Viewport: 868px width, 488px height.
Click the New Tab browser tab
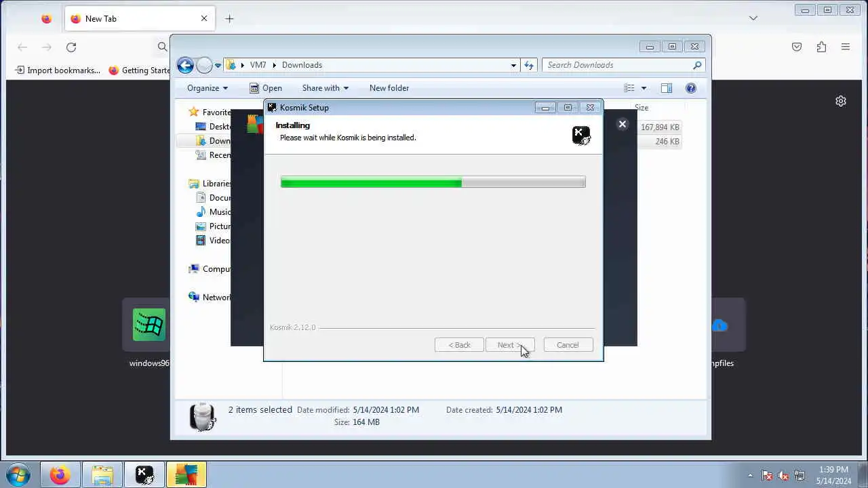139,19
